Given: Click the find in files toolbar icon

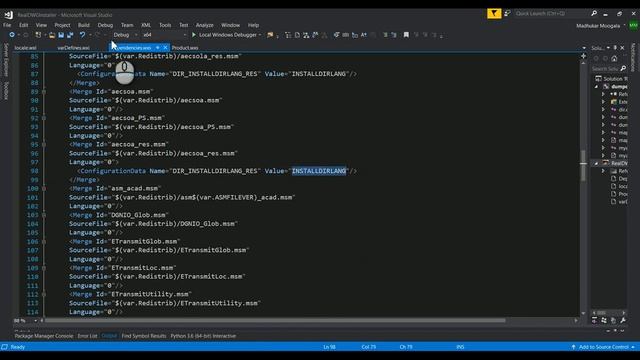Looking at the screenshot, I should click(x=270, y=35).
